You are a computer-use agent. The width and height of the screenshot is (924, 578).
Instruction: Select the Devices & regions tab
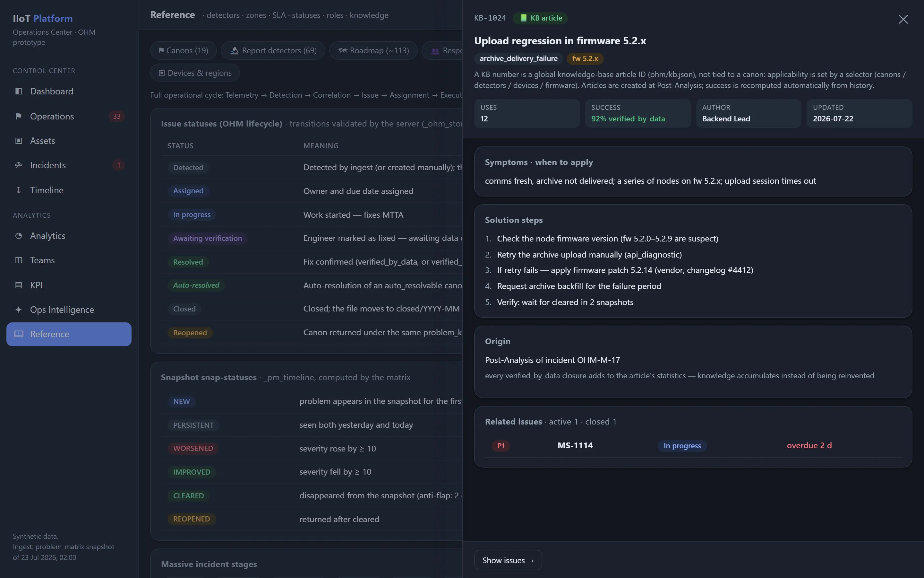coord(195,73)
